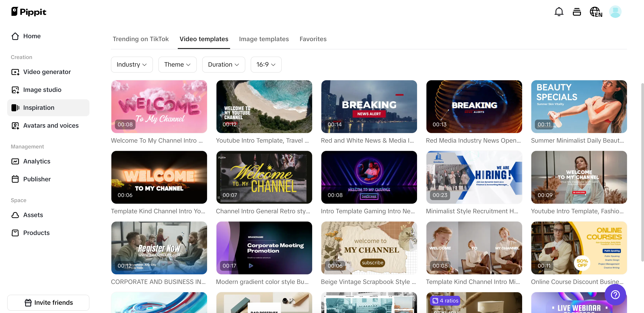This screenshot has width=644, height=313.
Task: Open Avatars and voices section
Action: [51, 125]
